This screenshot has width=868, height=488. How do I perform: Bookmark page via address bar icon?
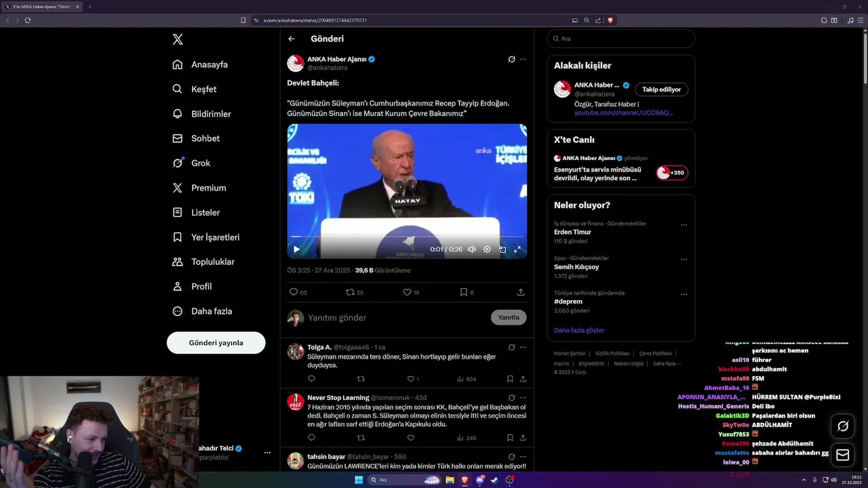point(243,20)
